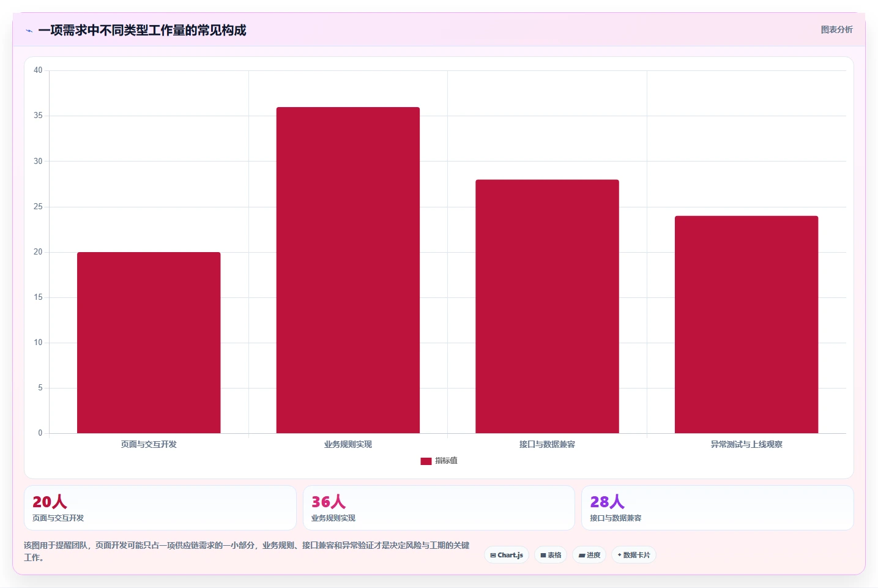
Task: Click the 业务规则实现 x-axis label
Action: coord(348,444)
